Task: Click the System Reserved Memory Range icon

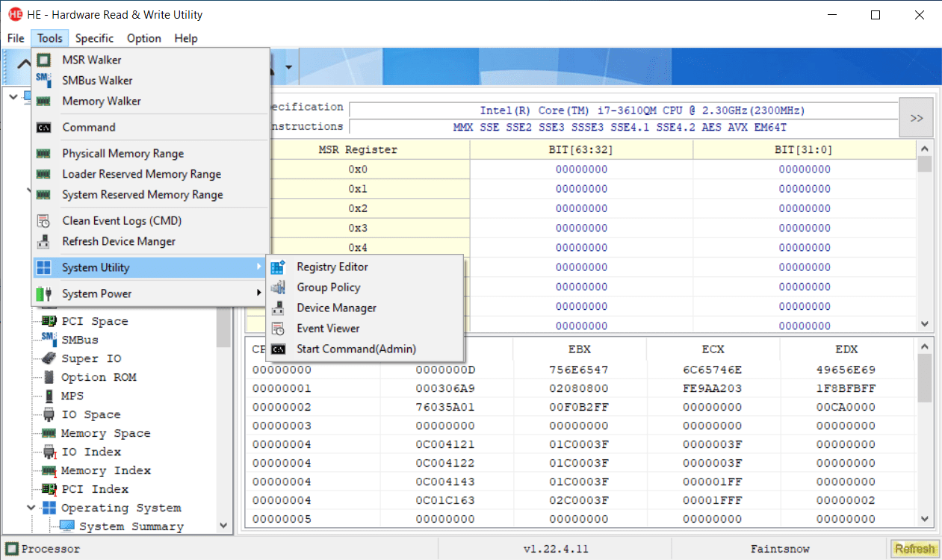Action: 44,194
